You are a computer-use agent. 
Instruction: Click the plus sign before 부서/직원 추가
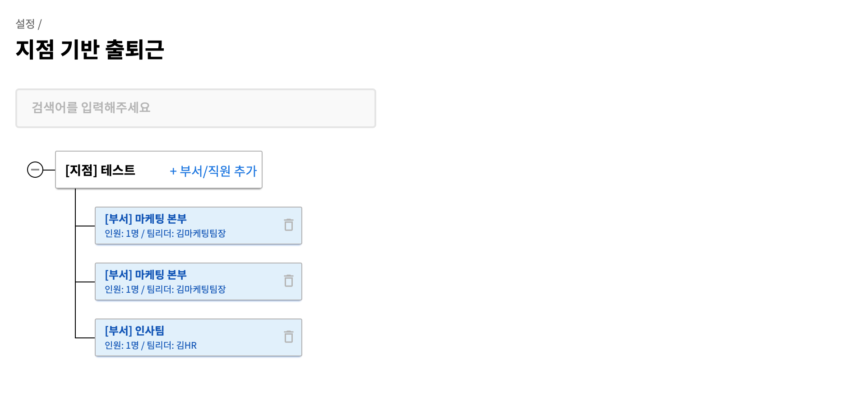coord(173,171)
